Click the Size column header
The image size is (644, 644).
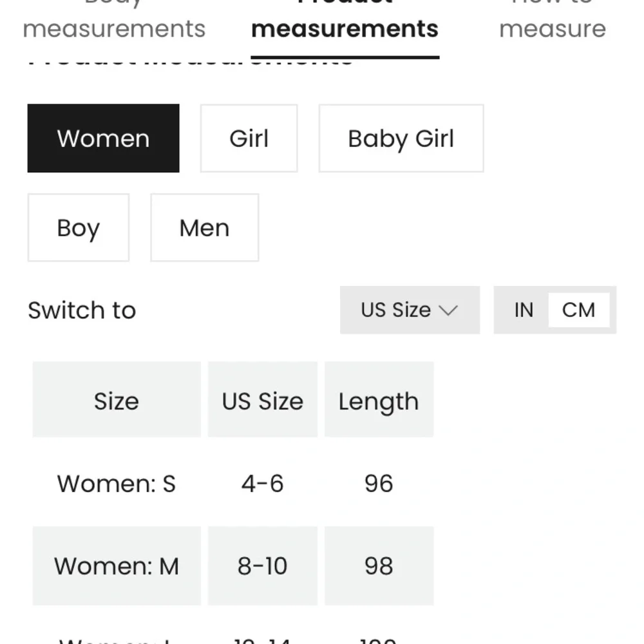click(117, 400)
